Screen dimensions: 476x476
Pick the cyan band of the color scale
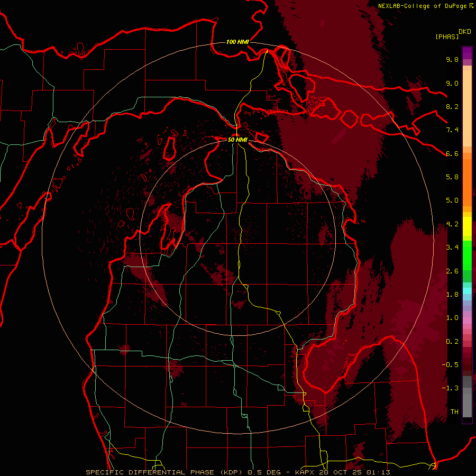point(467,291)
